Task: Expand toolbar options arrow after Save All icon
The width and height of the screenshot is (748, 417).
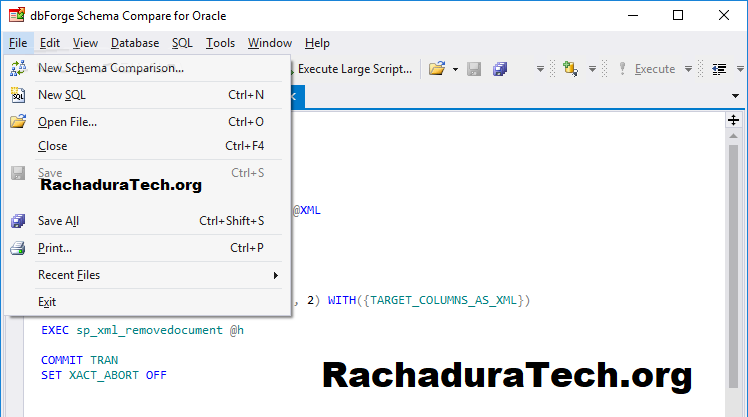Action: point(540,70)
